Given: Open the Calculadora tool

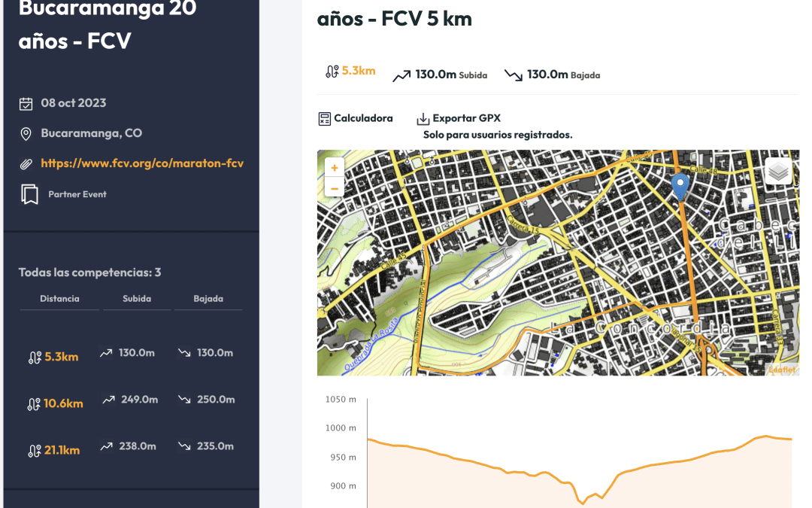Looking at the screenshot, I should 363,118.
